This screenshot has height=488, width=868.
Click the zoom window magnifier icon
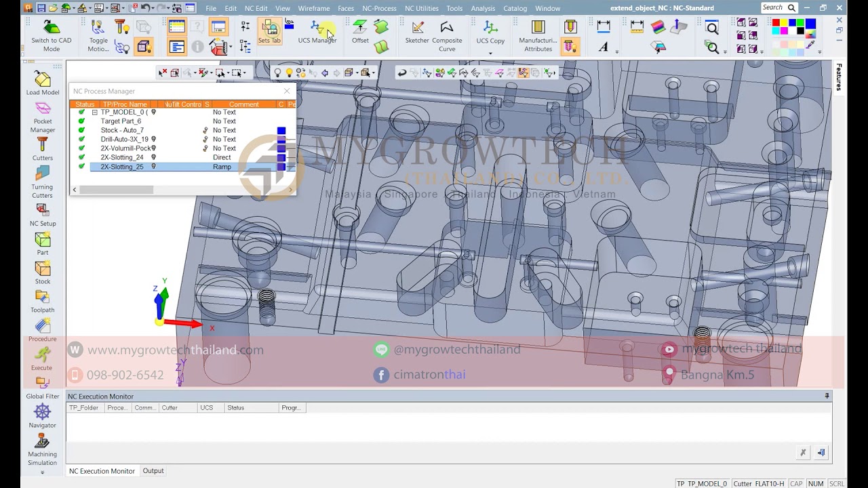[712, 28]
